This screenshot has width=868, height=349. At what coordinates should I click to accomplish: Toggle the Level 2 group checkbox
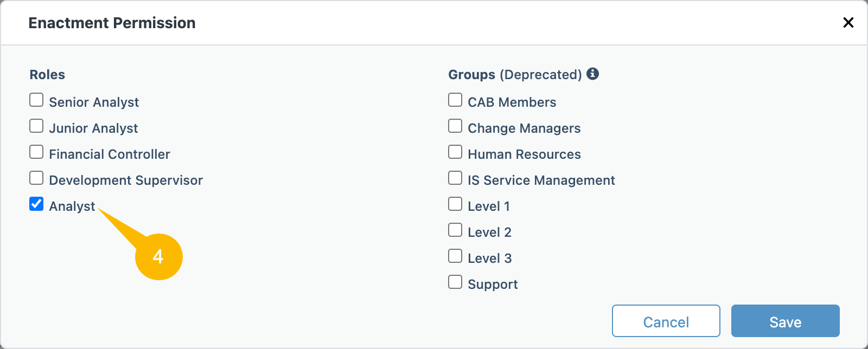455,230
